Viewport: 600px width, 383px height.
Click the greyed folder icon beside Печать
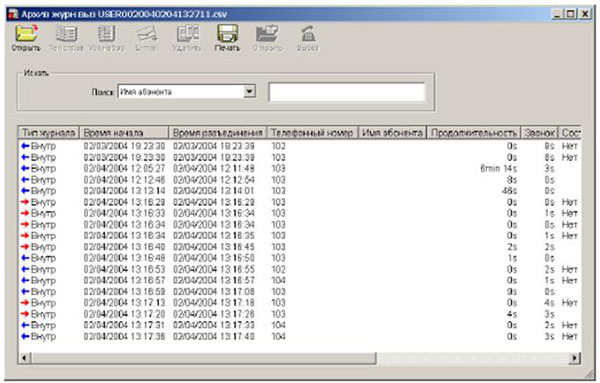coord(267,34)
